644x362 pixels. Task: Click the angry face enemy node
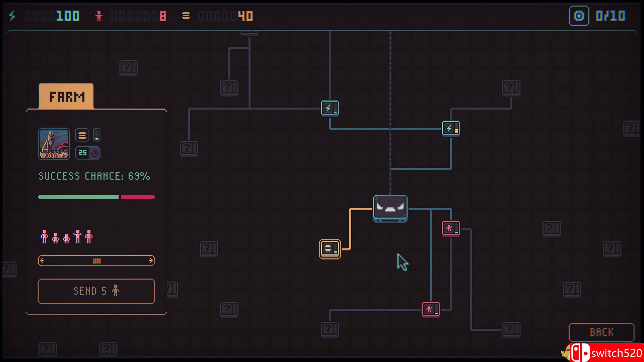tap(390, 208)
